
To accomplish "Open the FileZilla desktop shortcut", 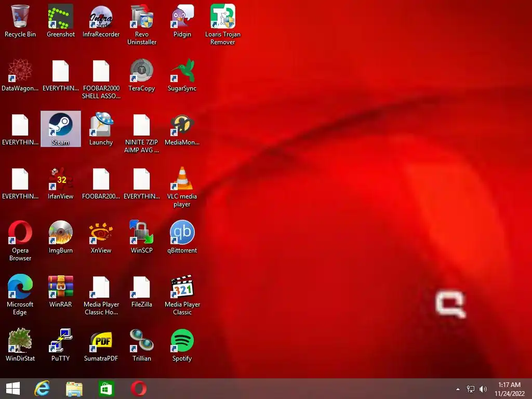I will [141, 291].
